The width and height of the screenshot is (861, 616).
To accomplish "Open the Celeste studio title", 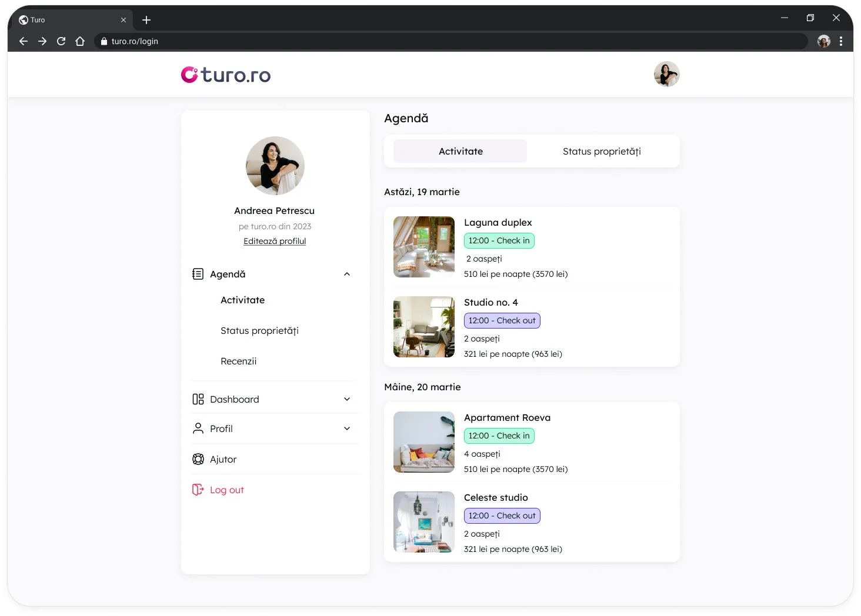I will (x=496, y=497).
